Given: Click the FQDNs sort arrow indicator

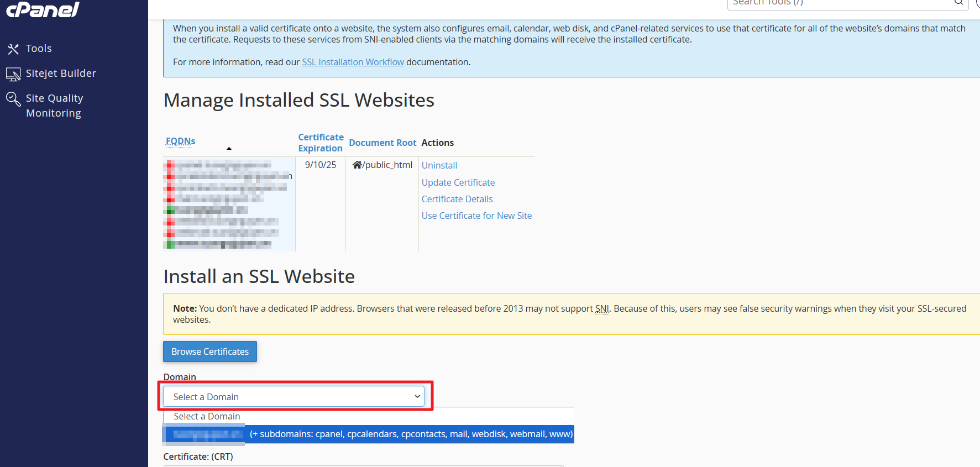Looking at the screenshot, I should click(229, 148).
